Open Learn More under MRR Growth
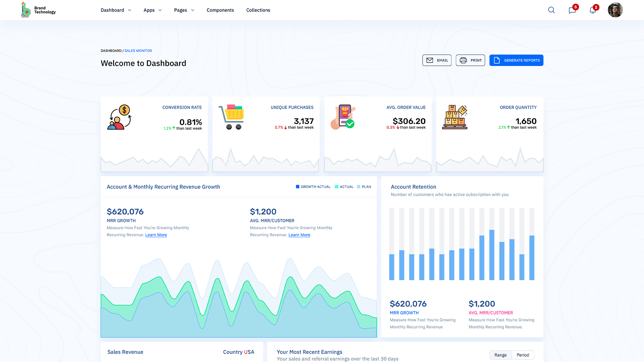 click(x=156, y=235)
